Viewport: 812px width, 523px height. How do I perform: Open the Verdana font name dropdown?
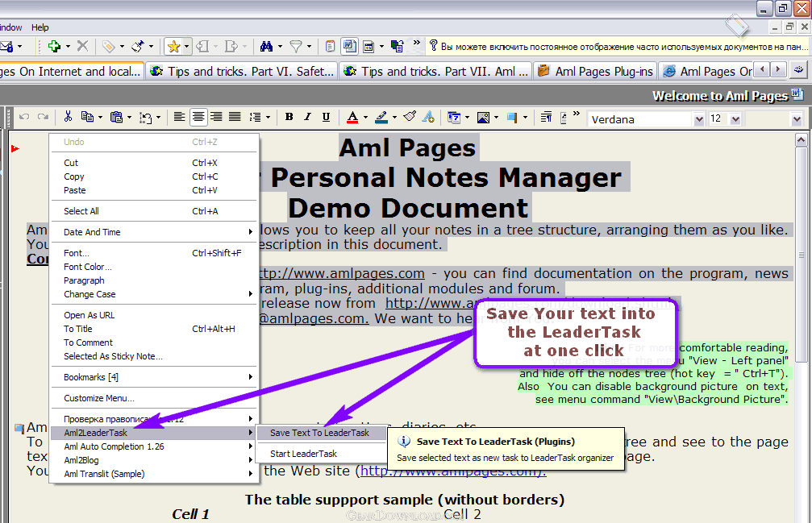pos(699,119)
